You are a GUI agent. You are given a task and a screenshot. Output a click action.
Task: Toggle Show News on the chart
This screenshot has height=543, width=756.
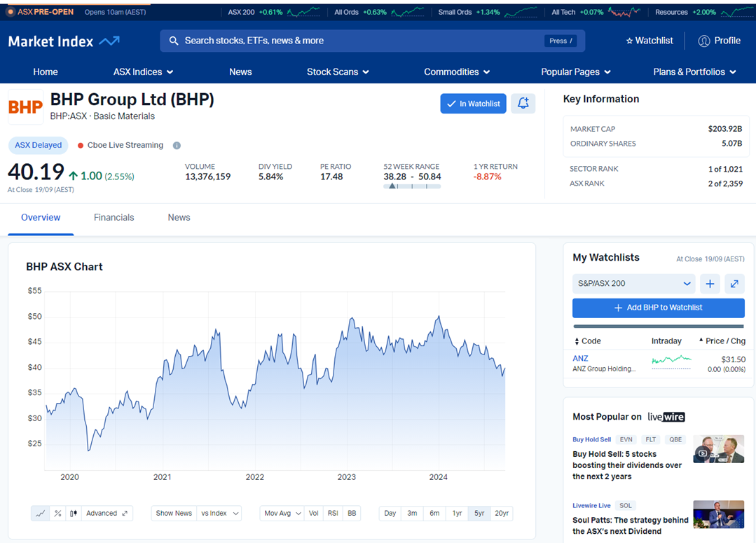[x=174, y=514]
